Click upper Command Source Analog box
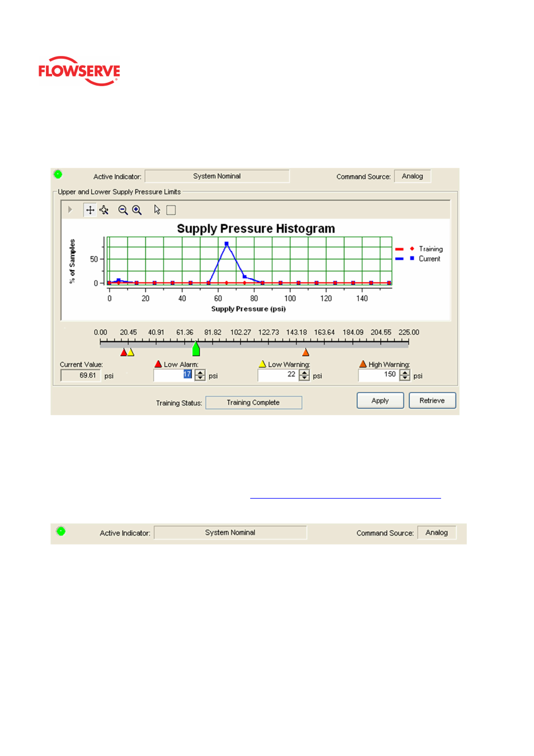Image resolution: width=534 pixels, height=756 pixels. click(x=413, y=176)
